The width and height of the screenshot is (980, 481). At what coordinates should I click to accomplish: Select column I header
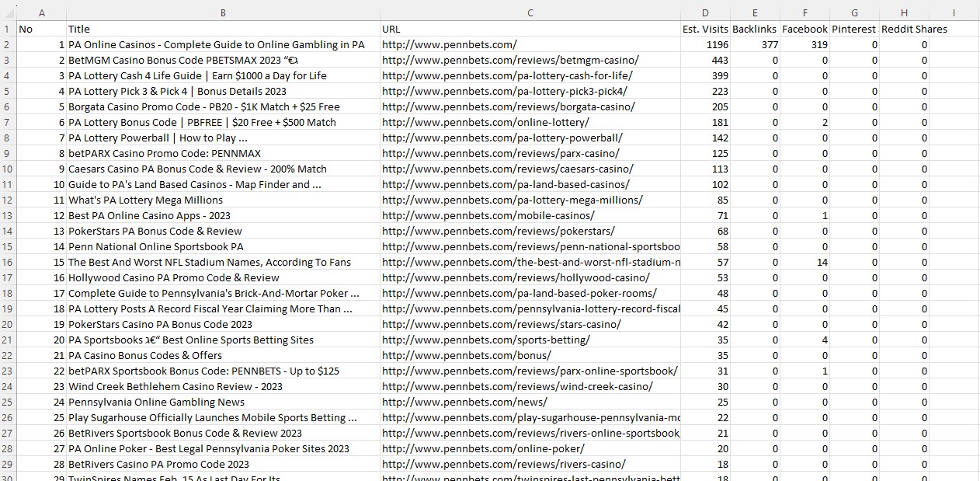coord(954,13)
